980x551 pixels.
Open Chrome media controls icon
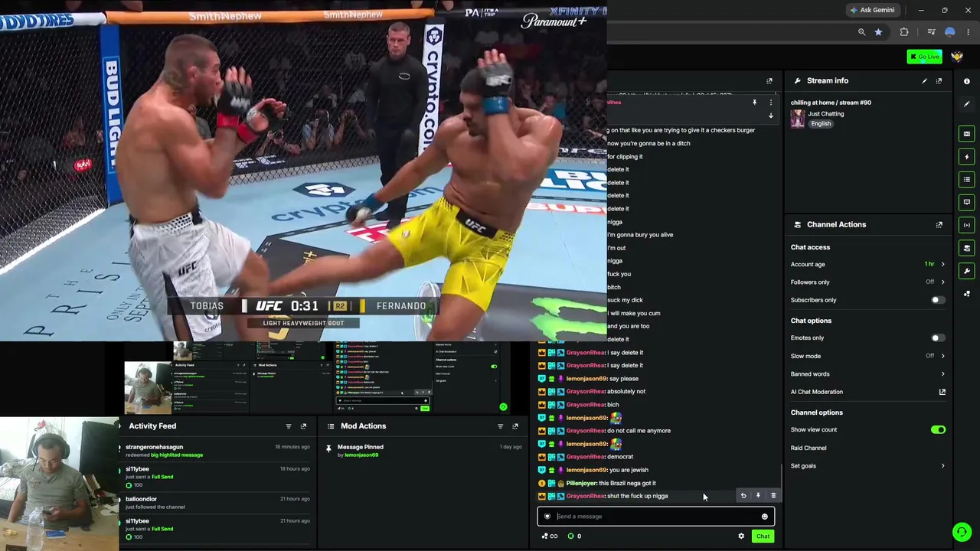tap(931, 32)
